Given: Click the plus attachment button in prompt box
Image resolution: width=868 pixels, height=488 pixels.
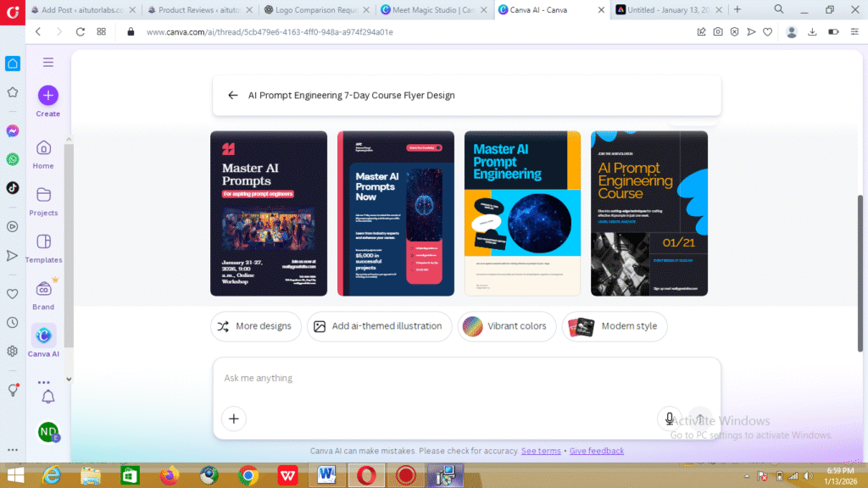Looking at the screenshot, I should pos(234,419).
